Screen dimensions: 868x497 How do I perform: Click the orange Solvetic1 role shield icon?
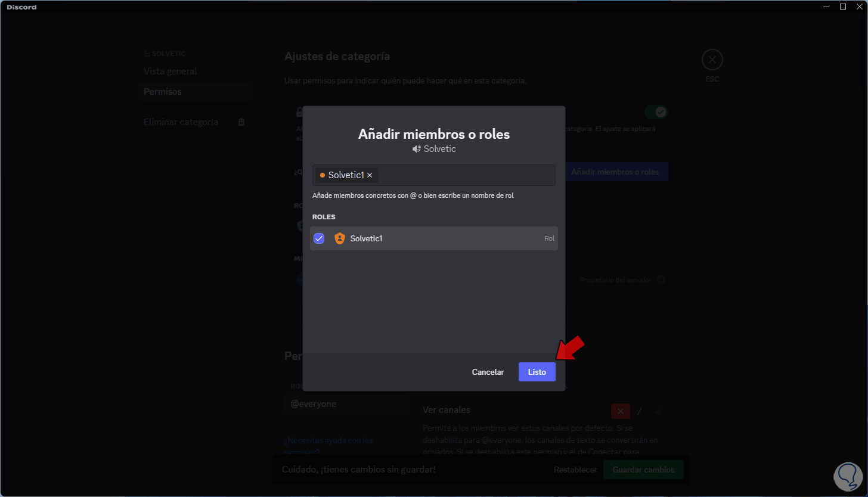coord(339,238)
